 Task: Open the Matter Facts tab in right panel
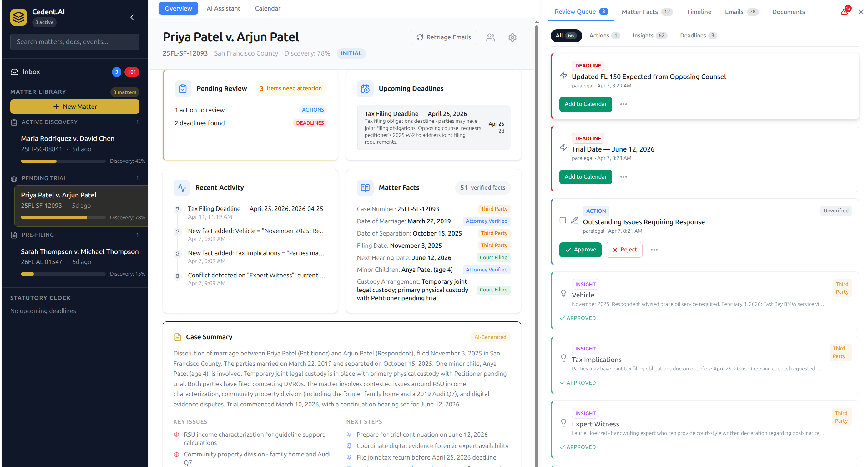click(639, 12)
